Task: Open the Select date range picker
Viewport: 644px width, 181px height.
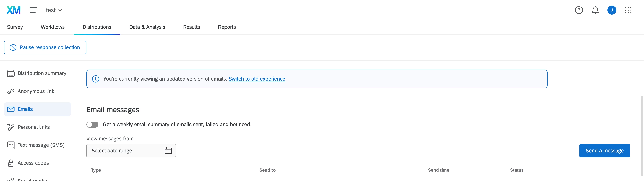Action: click(x=131, y=151)
